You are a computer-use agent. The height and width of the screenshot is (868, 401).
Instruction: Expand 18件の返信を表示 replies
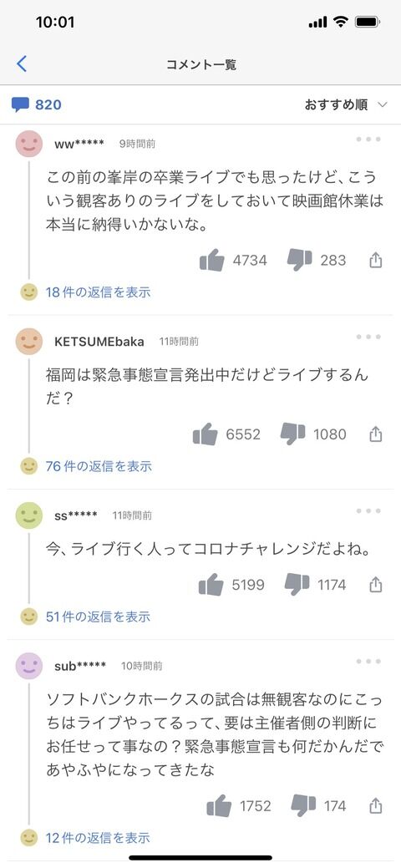click(98, 292)
